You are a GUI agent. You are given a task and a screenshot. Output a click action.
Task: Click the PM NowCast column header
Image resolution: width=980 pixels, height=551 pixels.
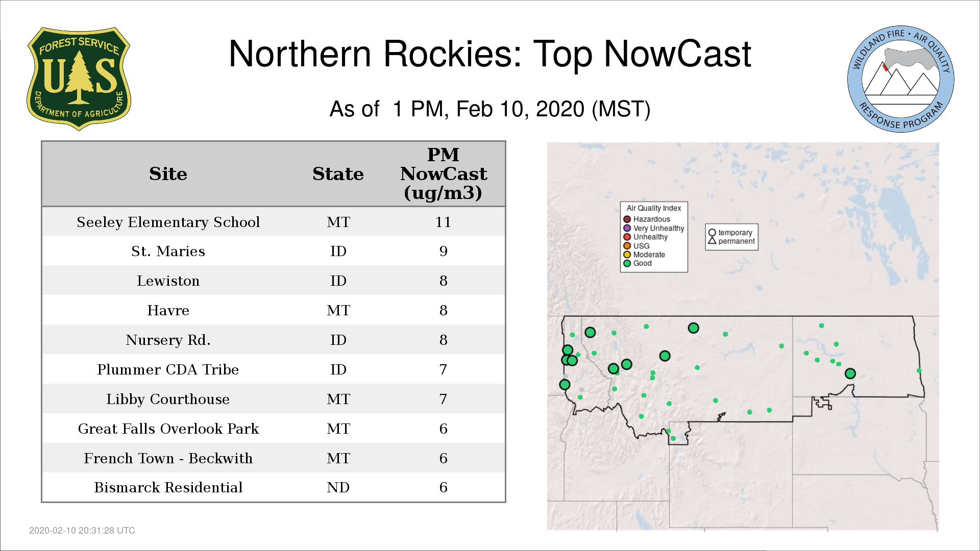(443, 174)
